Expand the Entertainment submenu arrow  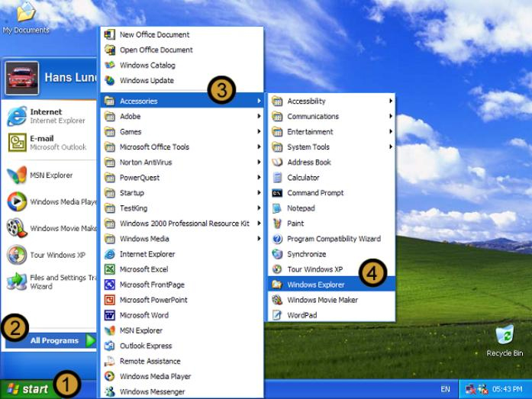click(391, 131)
